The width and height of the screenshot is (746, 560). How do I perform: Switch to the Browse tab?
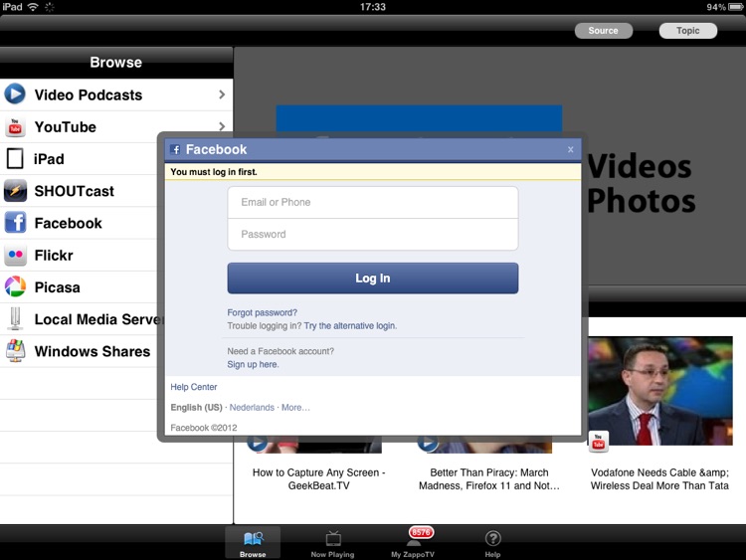point(253,543)
